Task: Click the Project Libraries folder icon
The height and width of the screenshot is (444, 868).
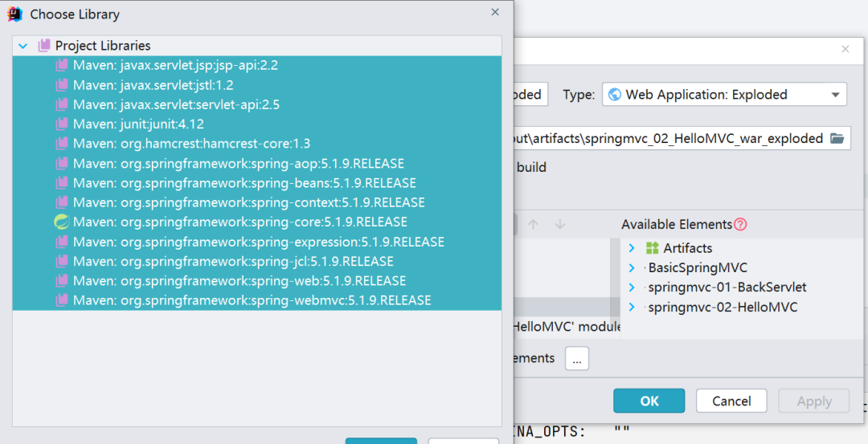Action: click(x=44, y=46)
